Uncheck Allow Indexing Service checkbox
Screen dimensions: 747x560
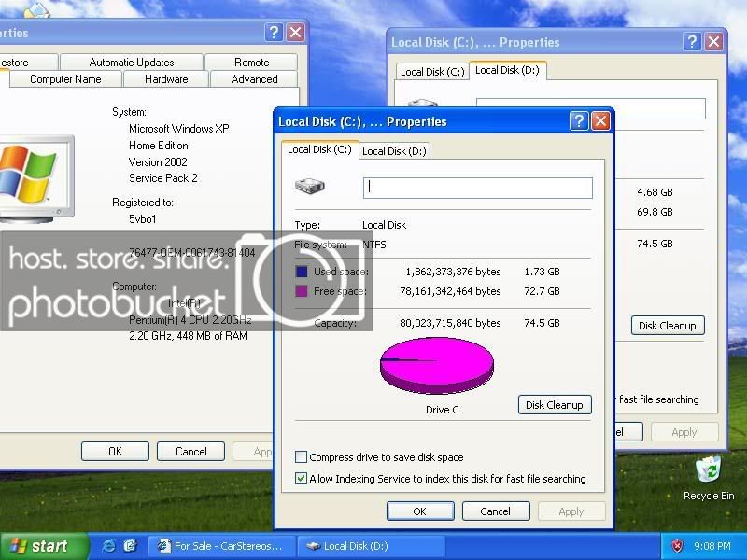[301, 478]
